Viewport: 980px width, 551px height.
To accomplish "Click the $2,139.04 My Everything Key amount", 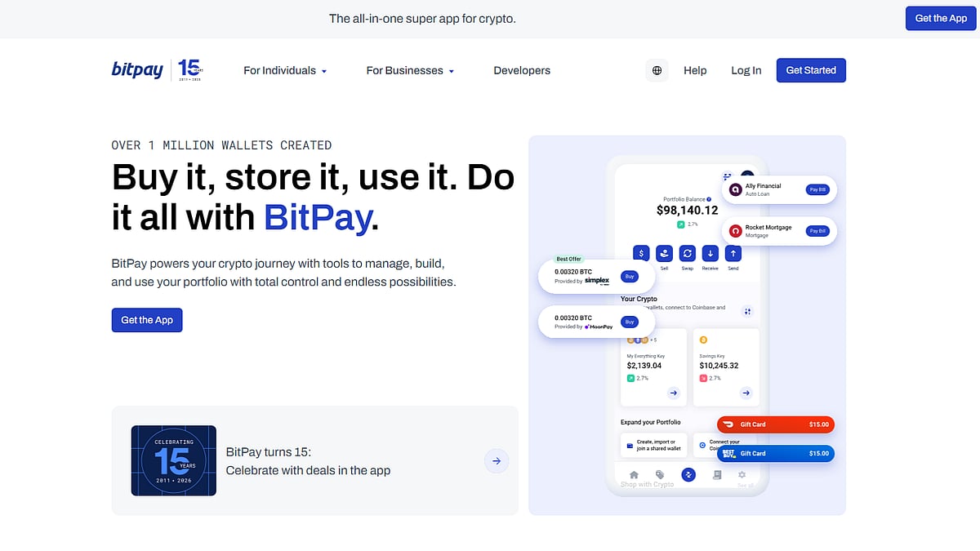I will pyautogui.click(x=644, y=366).
